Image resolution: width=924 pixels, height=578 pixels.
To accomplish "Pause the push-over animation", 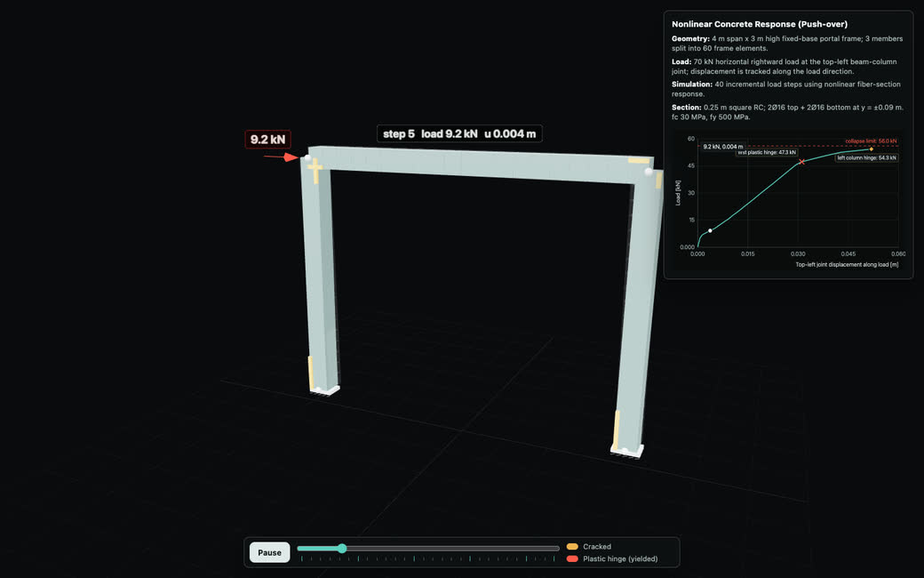I will [269, 552].
